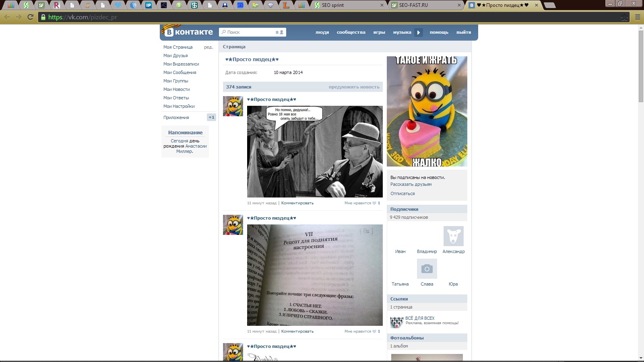Open помощь in the top navigation
This screenshot has width=644, height=362.
439,33
